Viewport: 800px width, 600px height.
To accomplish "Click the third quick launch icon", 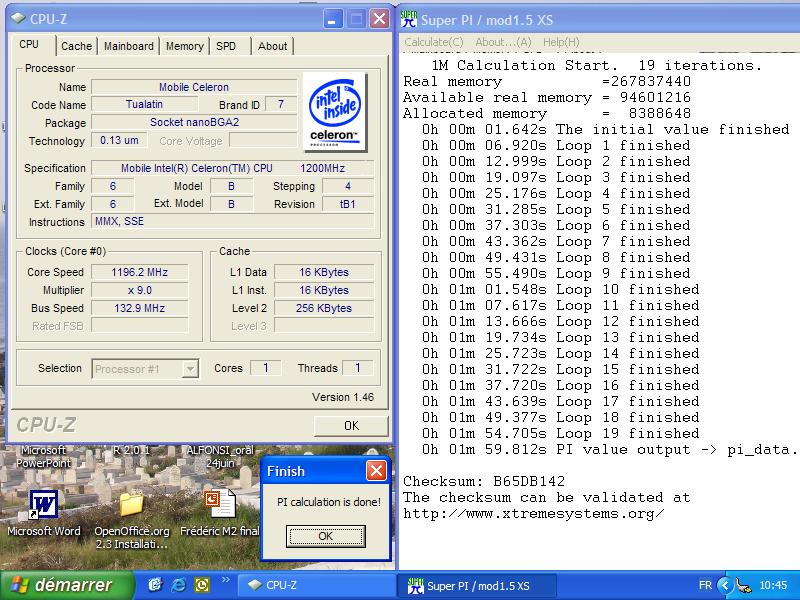I will click(x=202, y=585).
